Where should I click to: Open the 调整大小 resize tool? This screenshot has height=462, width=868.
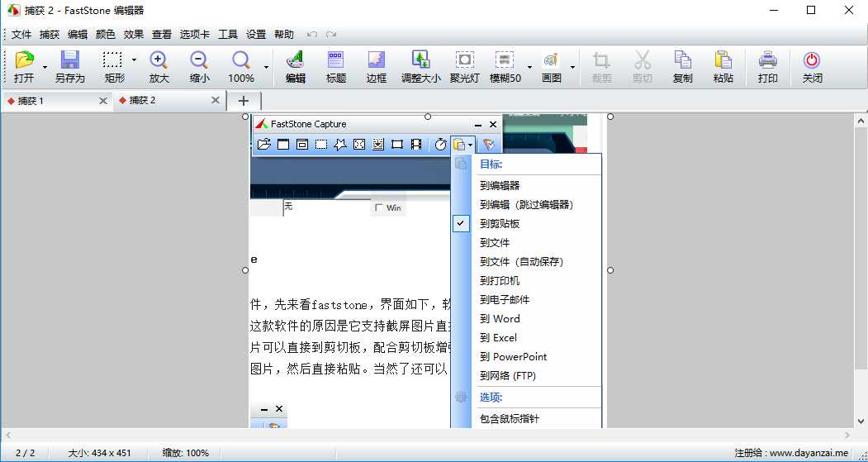coord(421,66)
